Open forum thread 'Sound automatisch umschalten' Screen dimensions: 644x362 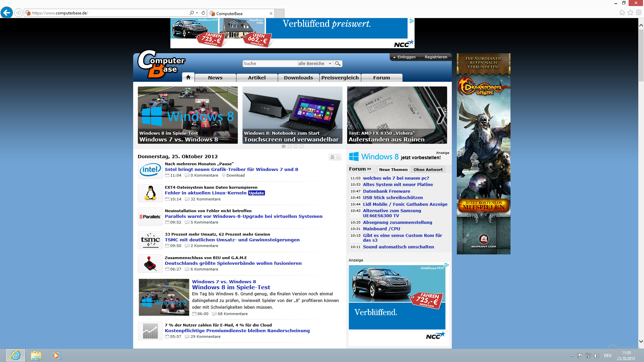(398, 247)
